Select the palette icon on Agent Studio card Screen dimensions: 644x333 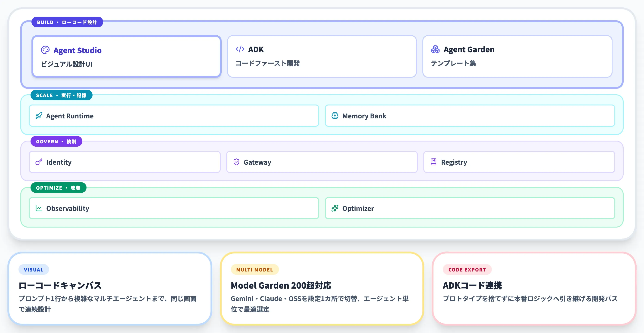coord(45,50)
